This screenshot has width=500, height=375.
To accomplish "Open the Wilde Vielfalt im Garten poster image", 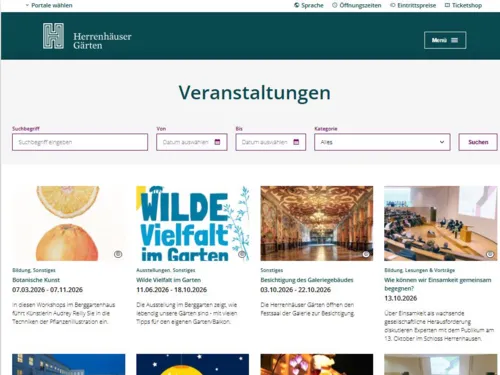I will 193,223.
